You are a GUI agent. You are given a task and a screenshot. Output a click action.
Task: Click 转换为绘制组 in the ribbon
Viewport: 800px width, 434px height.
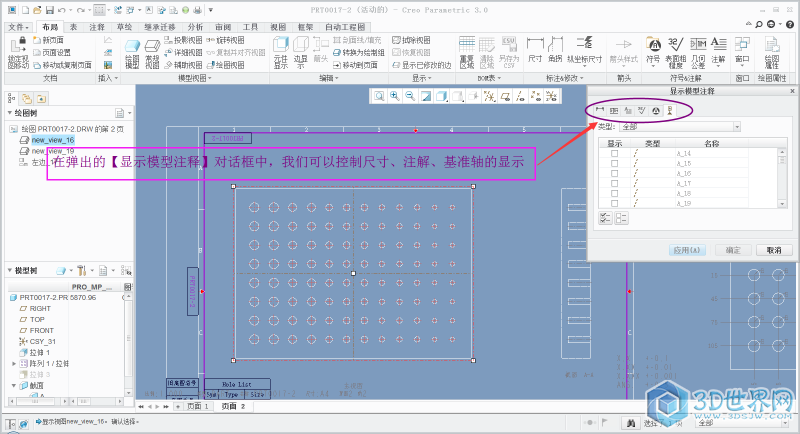[359, 53]
